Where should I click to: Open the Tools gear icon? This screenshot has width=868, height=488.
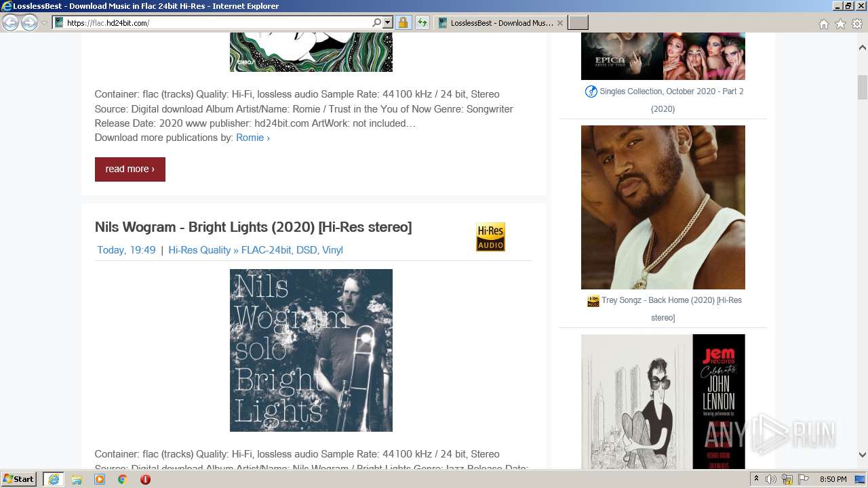[857, 24]
